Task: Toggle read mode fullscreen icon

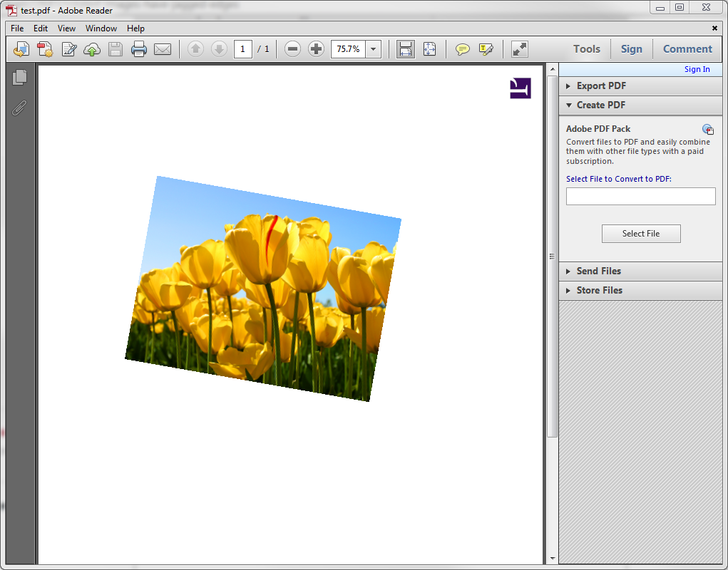Action: 520,49
